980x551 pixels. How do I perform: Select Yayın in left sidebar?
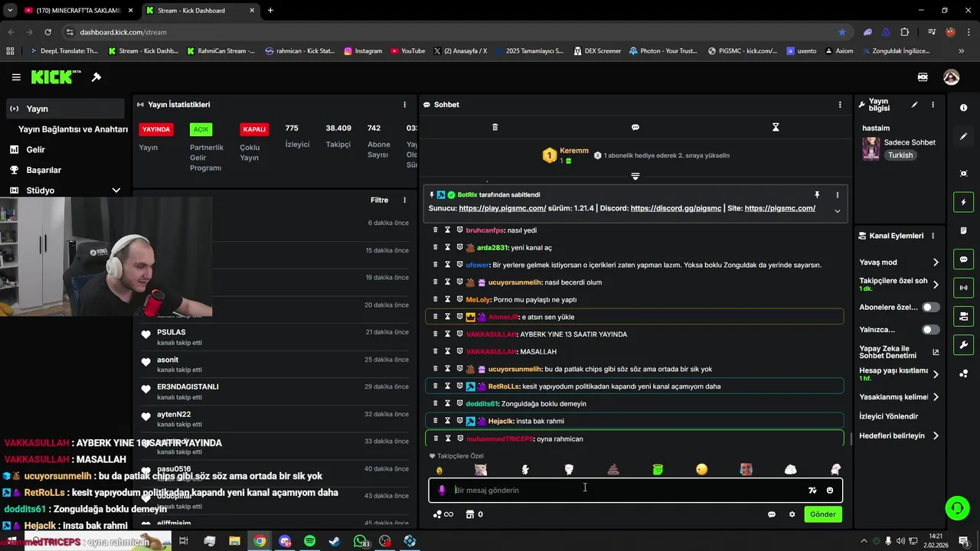tap(64, 109)
